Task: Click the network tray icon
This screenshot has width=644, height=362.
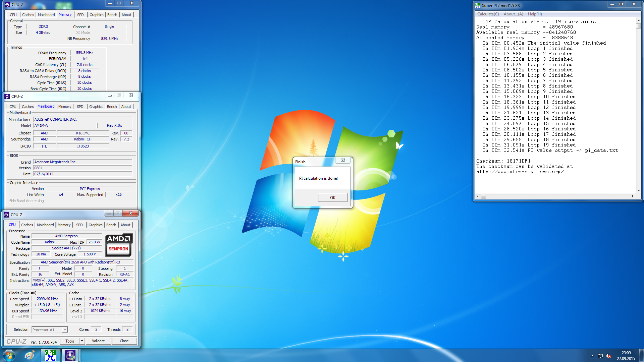Action: [x=600, y=356]
